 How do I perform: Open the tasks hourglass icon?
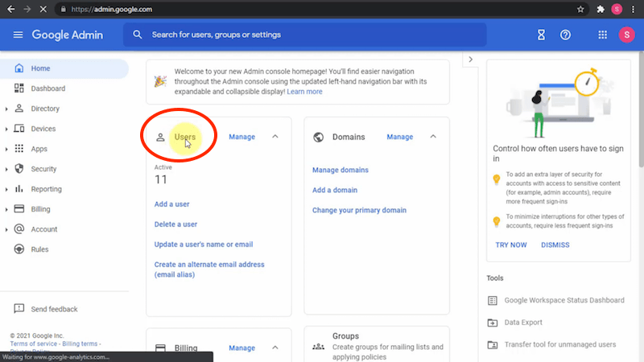[x=541, y=35]
